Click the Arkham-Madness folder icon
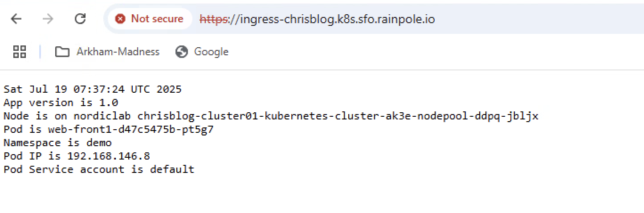 point(62,52)
